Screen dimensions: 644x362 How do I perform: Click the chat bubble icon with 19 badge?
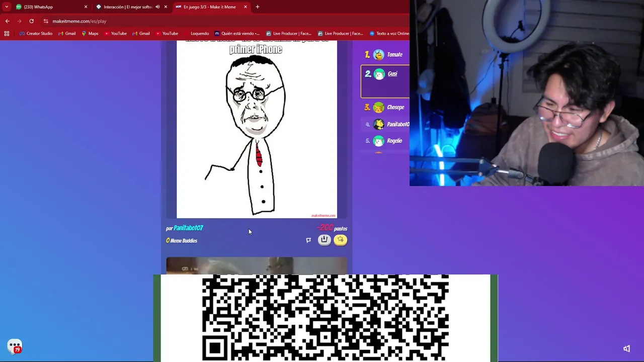[15, 346]
